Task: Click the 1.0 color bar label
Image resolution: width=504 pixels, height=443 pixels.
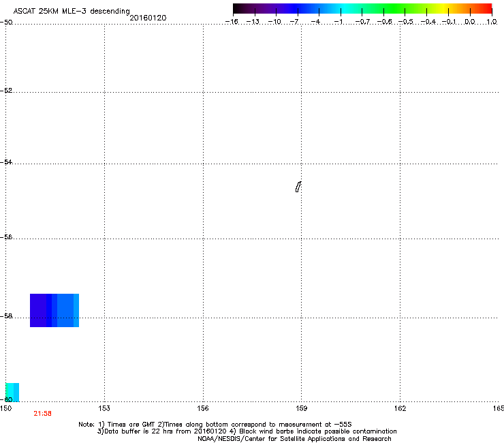Action: 492,22
